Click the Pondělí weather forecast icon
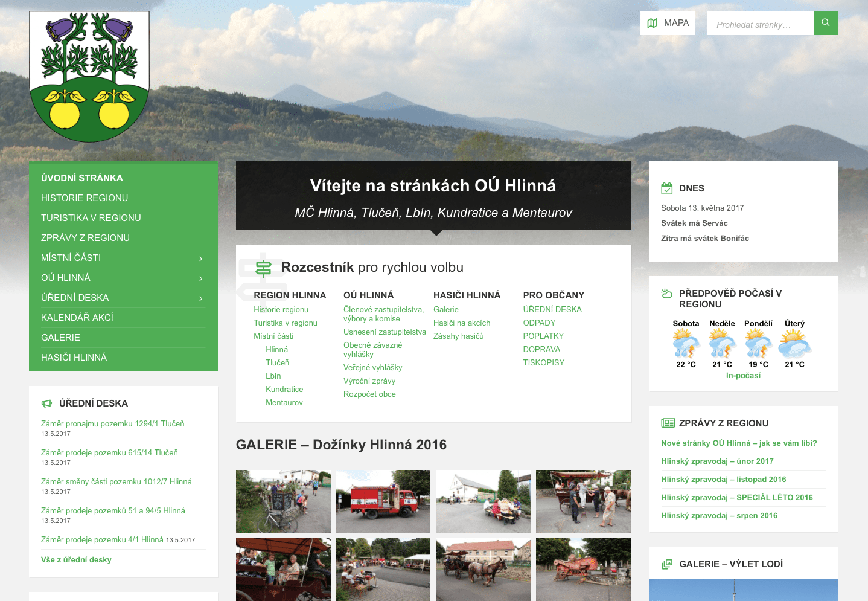The width and height of the screenshot is (868, 601). pos(758,344)
